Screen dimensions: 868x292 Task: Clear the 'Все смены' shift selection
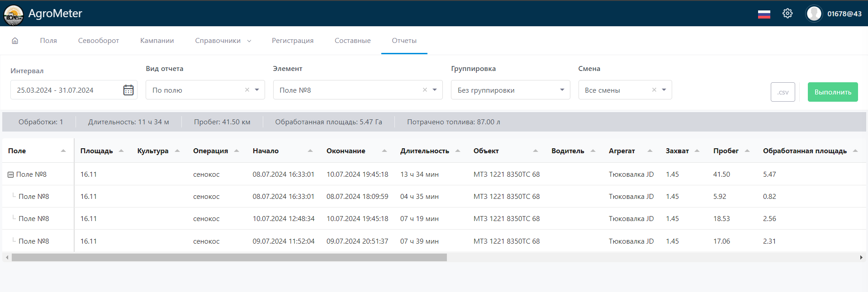(654, 90)
